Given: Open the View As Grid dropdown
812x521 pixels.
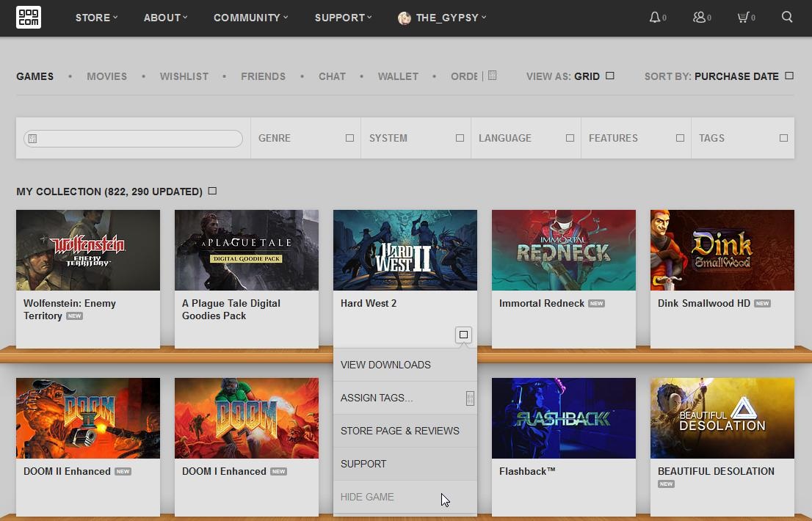Looking at the screenshot, I should 570,76.
